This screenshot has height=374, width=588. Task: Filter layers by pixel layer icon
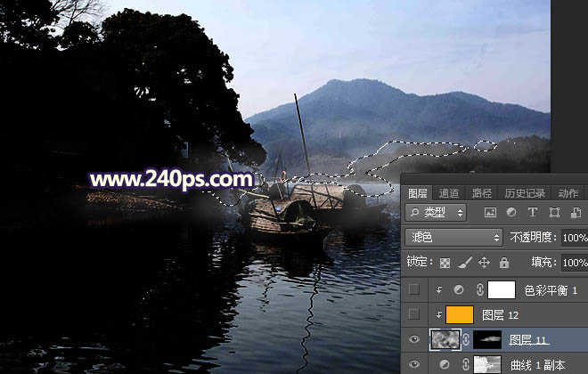tap(490, 213)
